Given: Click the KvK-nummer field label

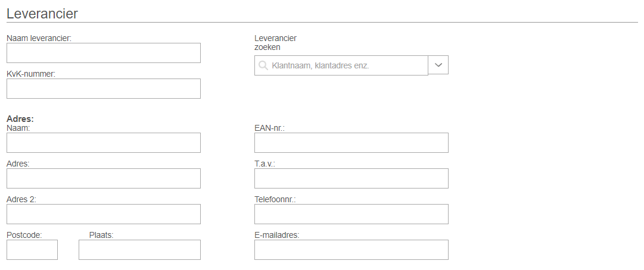Looking at the screenshot, I should tap(31, 74).
